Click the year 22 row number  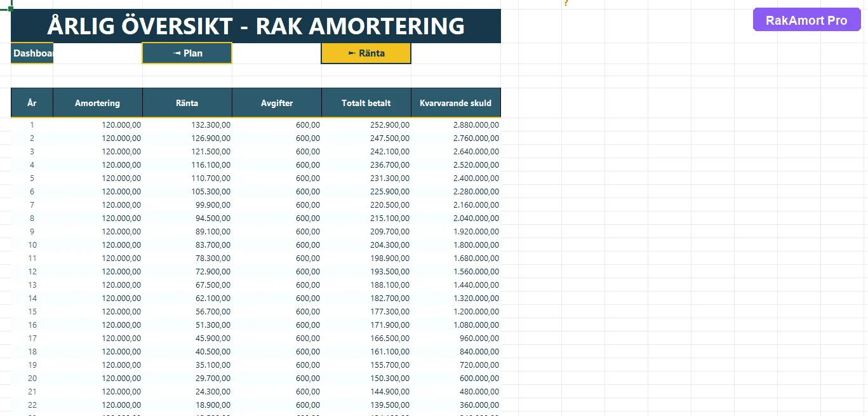[32, 405]
